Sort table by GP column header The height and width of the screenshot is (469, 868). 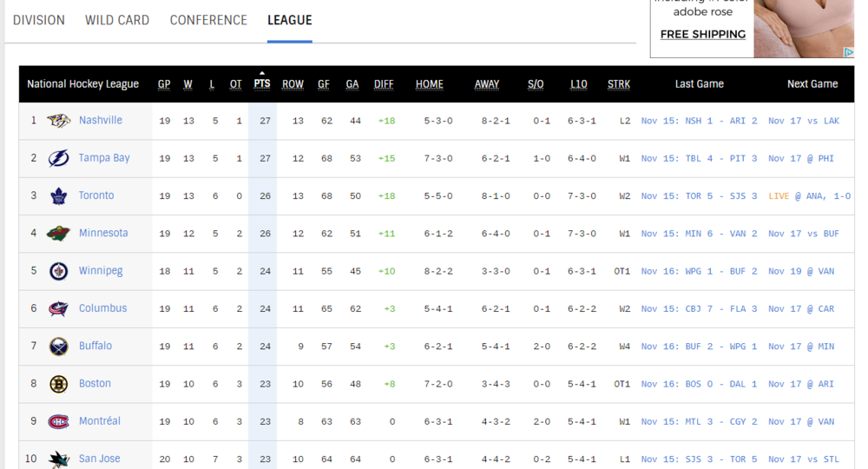coord(164,84)
